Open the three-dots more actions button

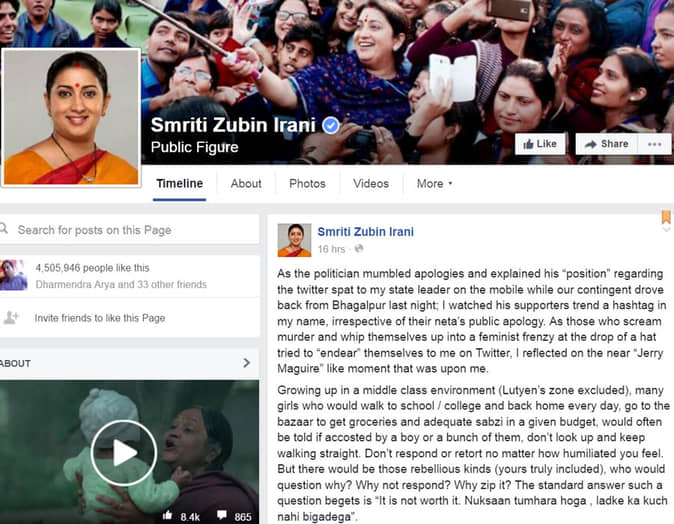pos(654,144)
